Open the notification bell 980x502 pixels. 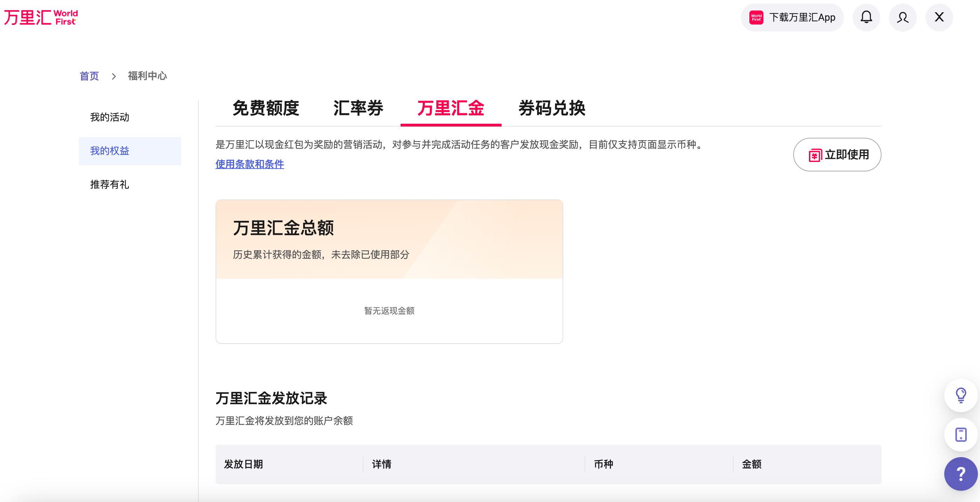[866, 18]
